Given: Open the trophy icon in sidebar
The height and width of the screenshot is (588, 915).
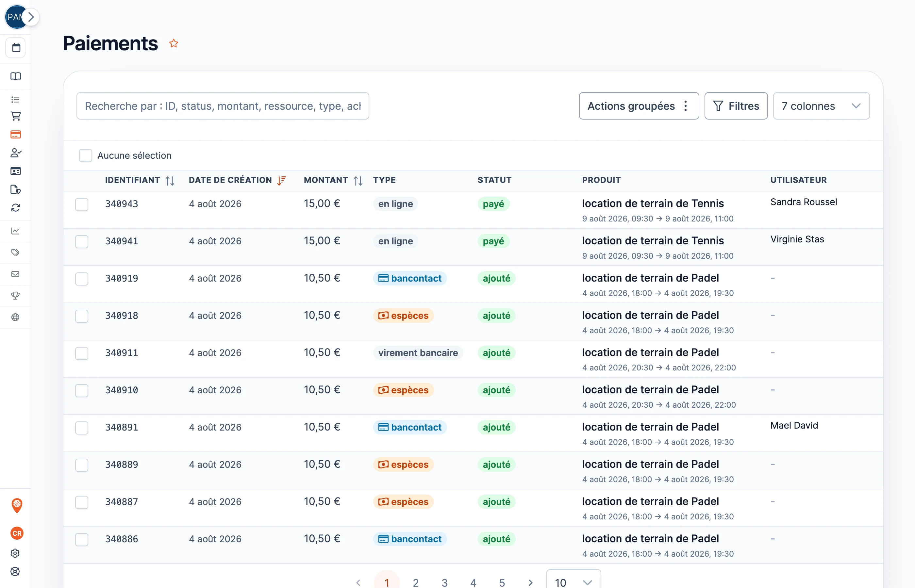Looking at the screenshot, I should click(x=16, y=296).
